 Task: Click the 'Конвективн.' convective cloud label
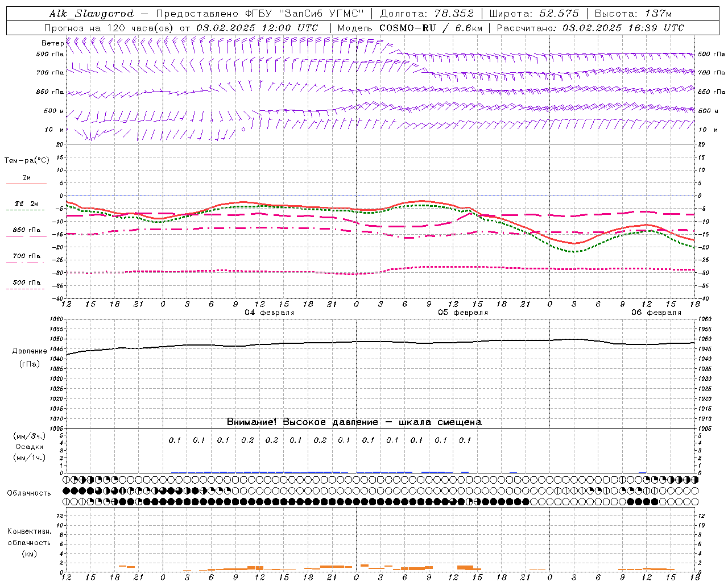(29, 531)
